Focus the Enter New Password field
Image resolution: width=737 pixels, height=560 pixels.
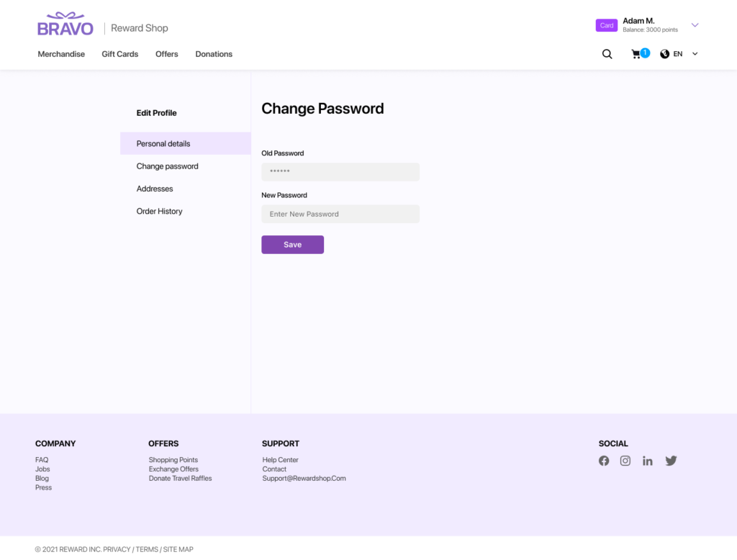point(340,214)
